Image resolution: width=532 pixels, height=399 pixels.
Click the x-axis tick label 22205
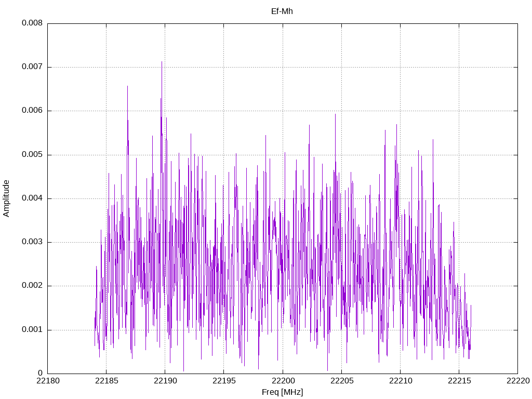point(342,381)
